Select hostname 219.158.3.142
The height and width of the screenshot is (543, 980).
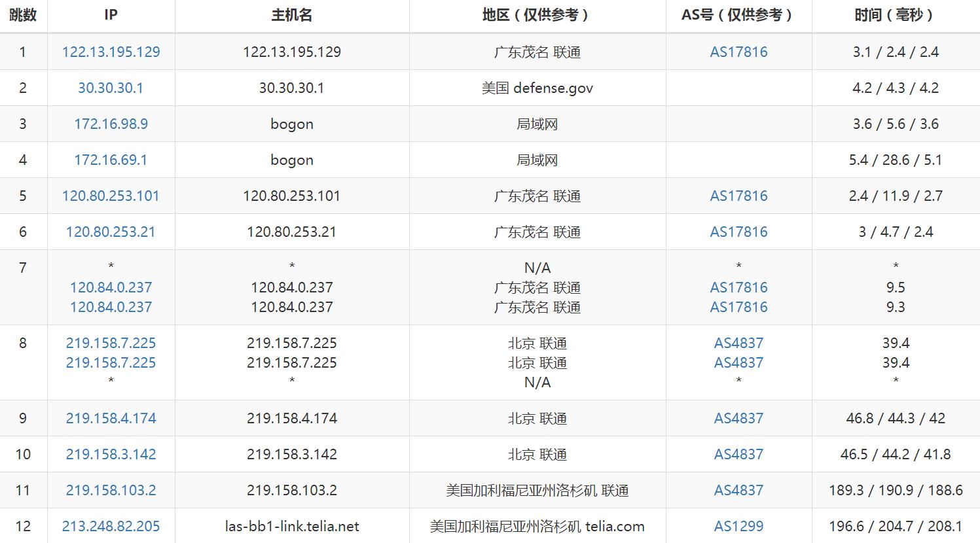pyautogui.click(x=291, y=455)
